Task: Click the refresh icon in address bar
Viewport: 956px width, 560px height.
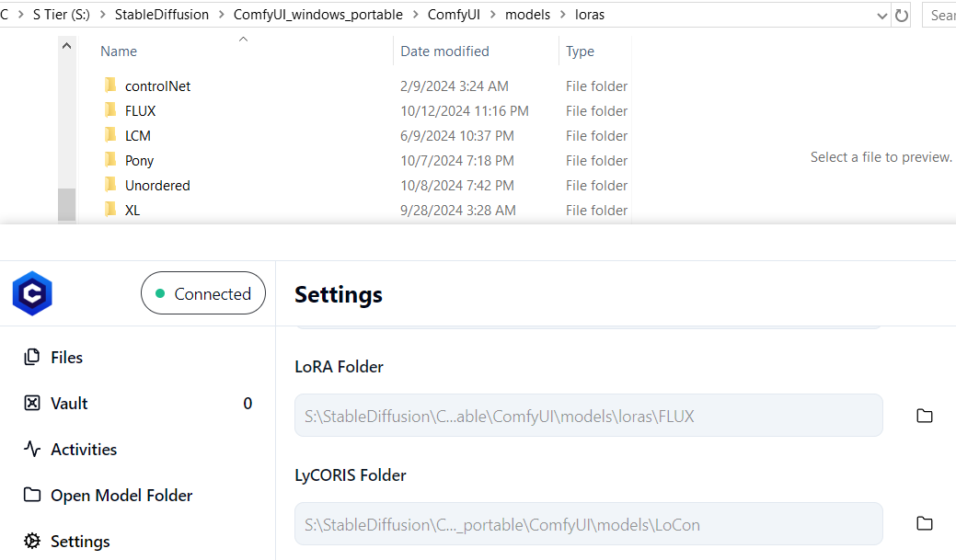Action: (x=902, y=15)
